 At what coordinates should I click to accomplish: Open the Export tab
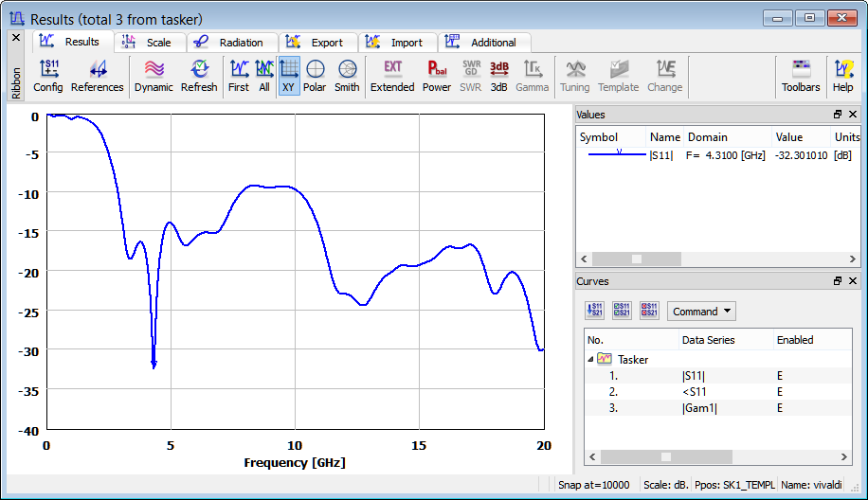pos(316,43)
